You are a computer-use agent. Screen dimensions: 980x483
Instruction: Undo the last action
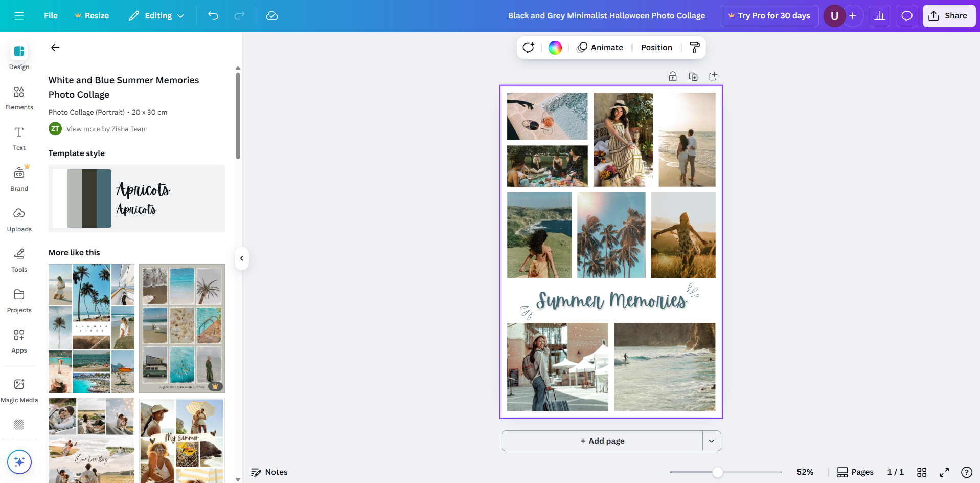(x=213, y=16)
